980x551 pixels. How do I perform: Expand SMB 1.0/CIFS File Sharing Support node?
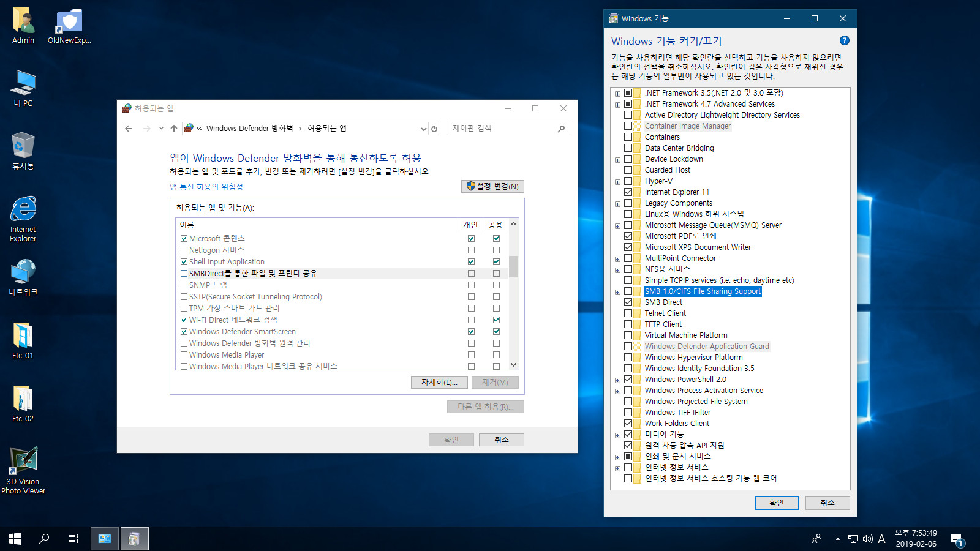617,292
